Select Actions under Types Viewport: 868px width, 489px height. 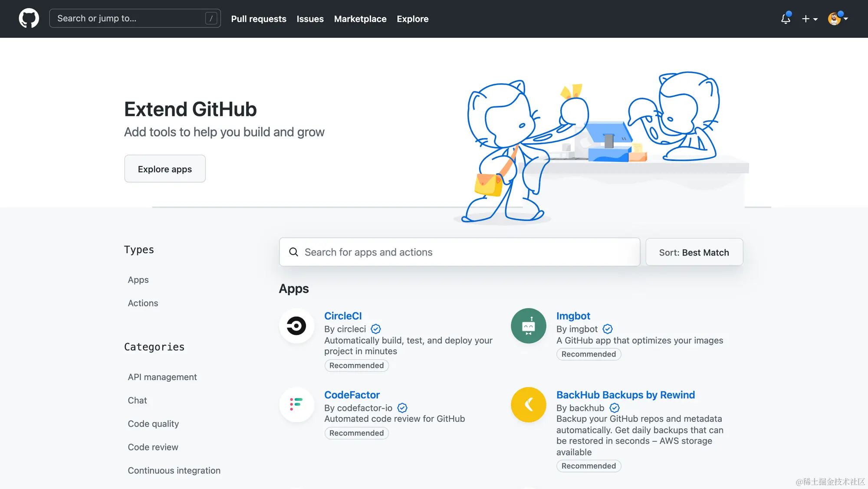[x=143, y=303]
